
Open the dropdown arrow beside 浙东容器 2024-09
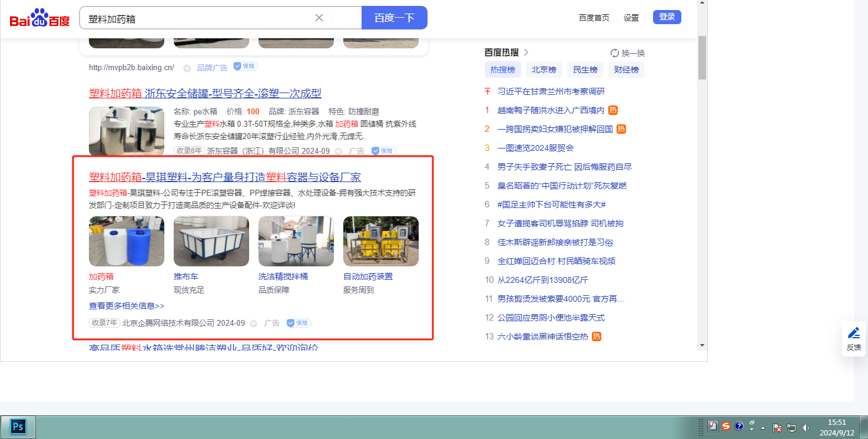click(x=338, y=151)
